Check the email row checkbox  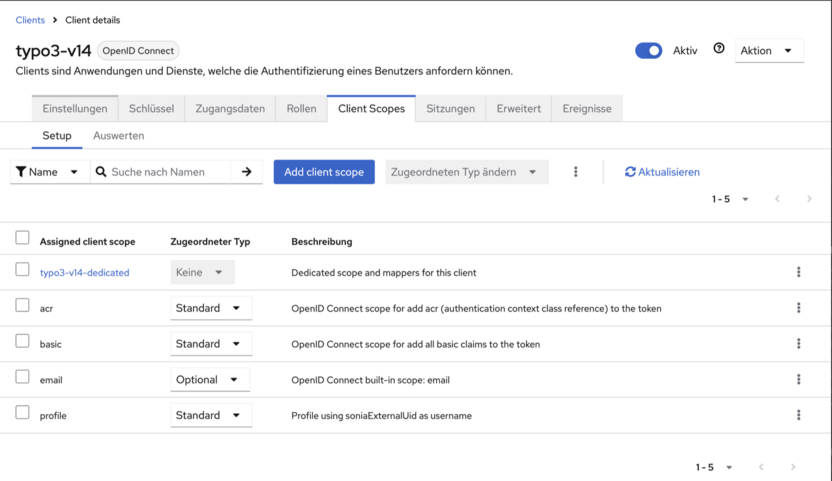pyautogui.click(x=22, y=377)
